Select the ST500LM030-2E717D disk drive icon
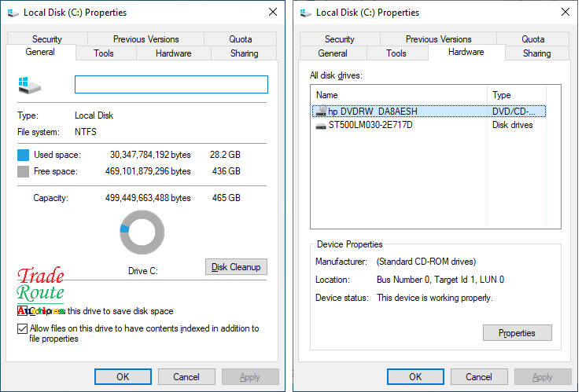582x392 pixels. click(x=320, y=126)
